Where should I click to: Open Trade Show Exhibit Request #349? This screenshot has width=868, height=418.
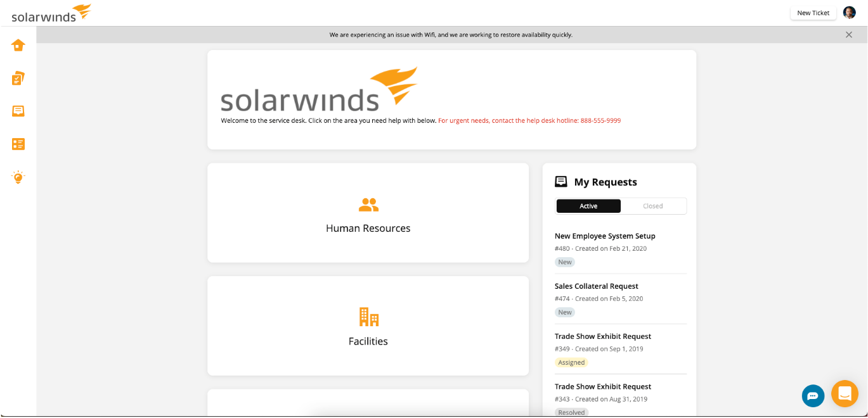[602, 336]
